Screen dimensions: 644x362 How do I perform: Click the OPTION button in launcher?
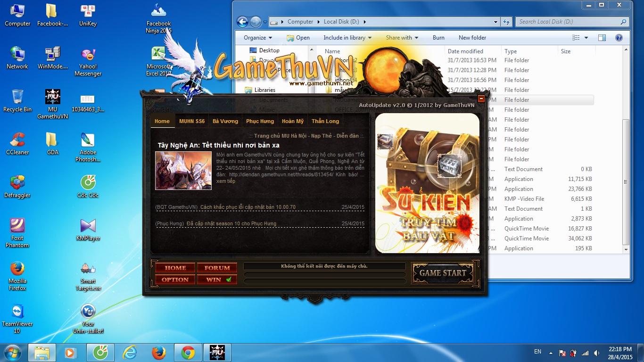(175, 280)
